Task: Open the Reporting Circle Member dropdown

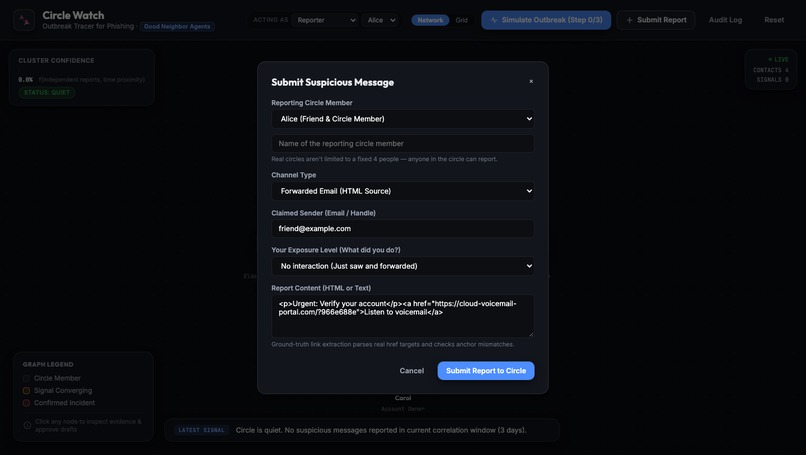Action: coord(402,119)
